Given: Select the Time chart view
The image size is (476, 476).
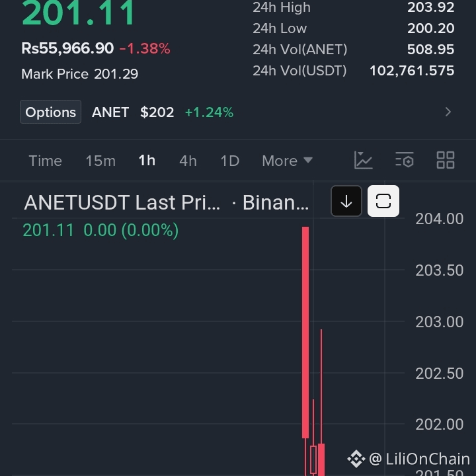Looking at the screenshot, I should click(x=45, y=161).
